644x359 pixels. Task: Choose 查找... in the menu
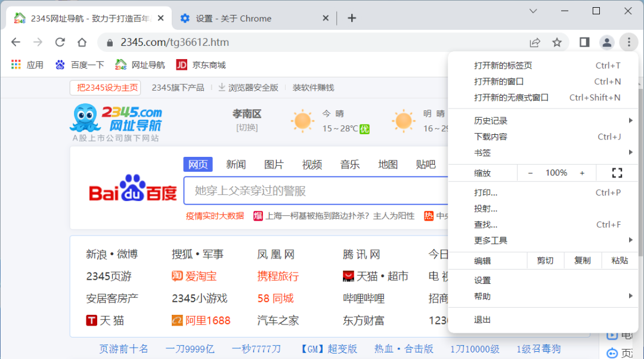(543, 224)
